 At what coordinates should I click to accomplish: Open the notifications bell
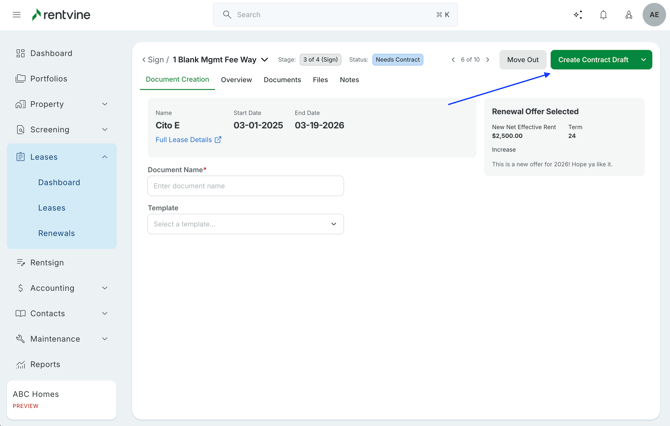(603, 15)
